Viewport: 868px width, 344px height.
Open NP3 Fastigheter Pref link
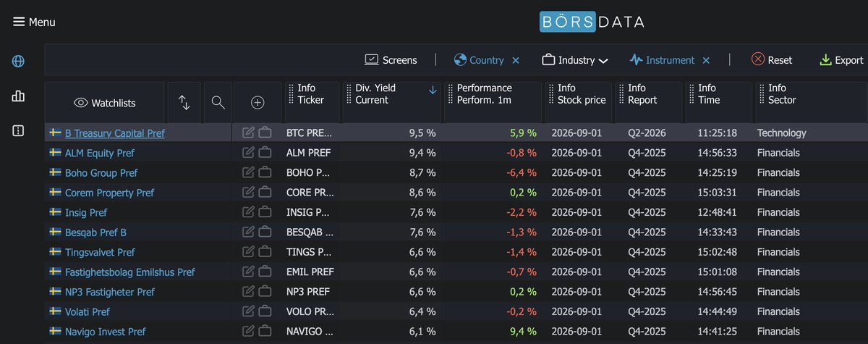(x=110, y=292)
